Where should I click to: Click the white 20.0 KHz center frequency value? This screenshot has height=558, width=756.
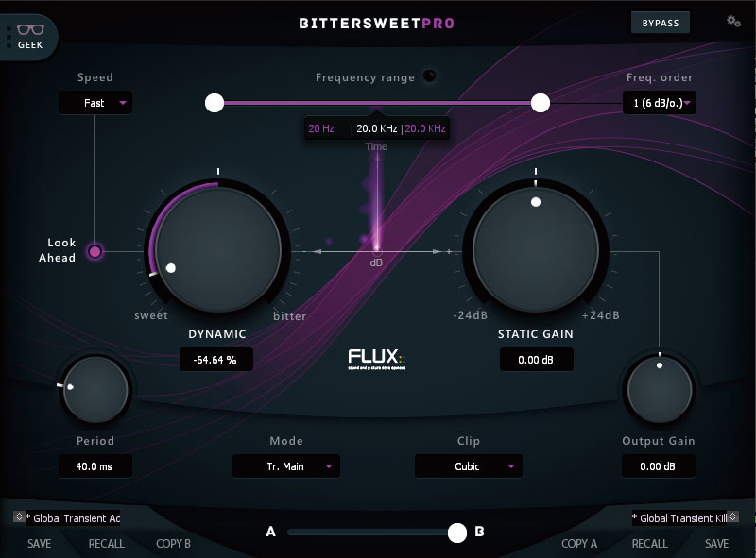point(376,128)
